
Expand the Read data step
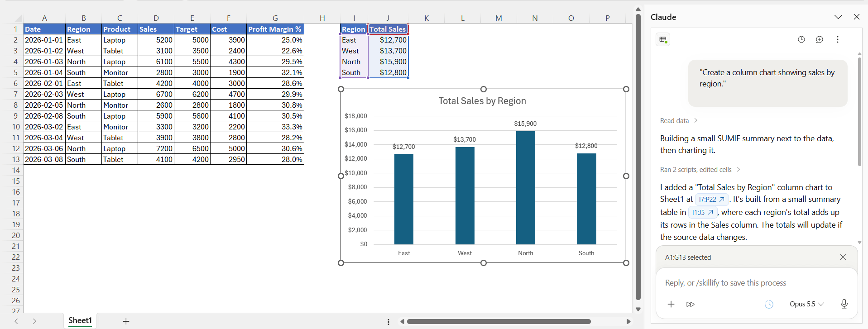point(679,121)
